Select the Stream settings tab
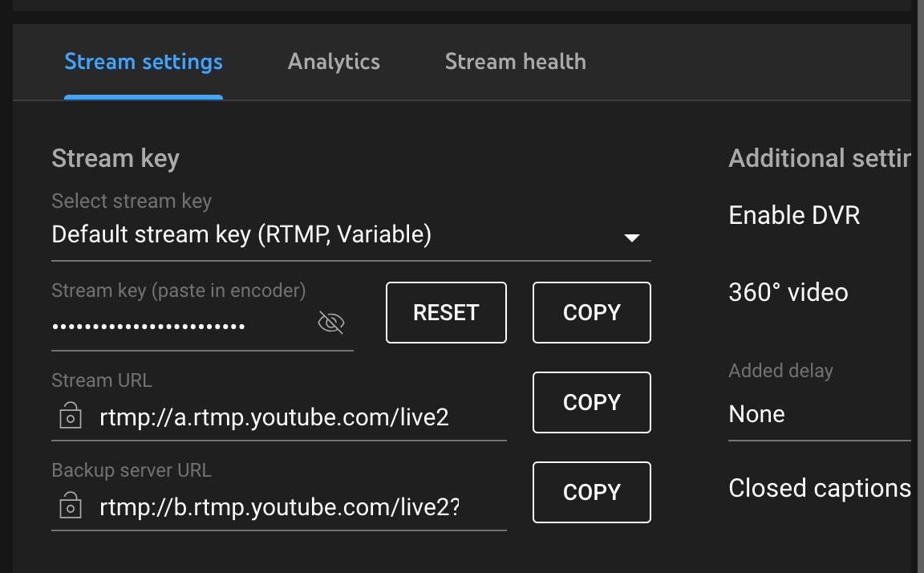 [x=144, y=62]
